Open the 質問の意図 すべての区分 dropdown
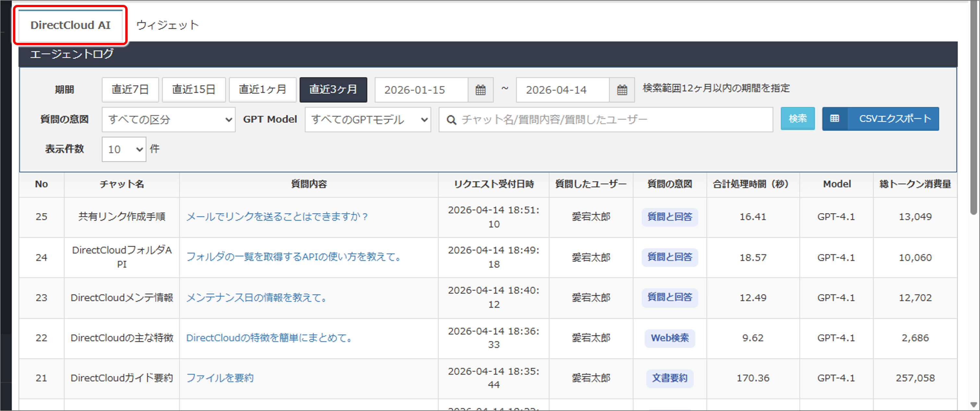980x411 pixels. (168, 120)
